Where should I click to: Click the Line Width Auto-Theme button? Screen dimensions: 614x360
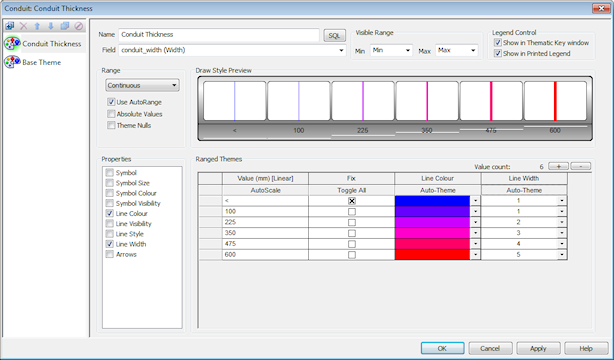click(x=524, y=190)
